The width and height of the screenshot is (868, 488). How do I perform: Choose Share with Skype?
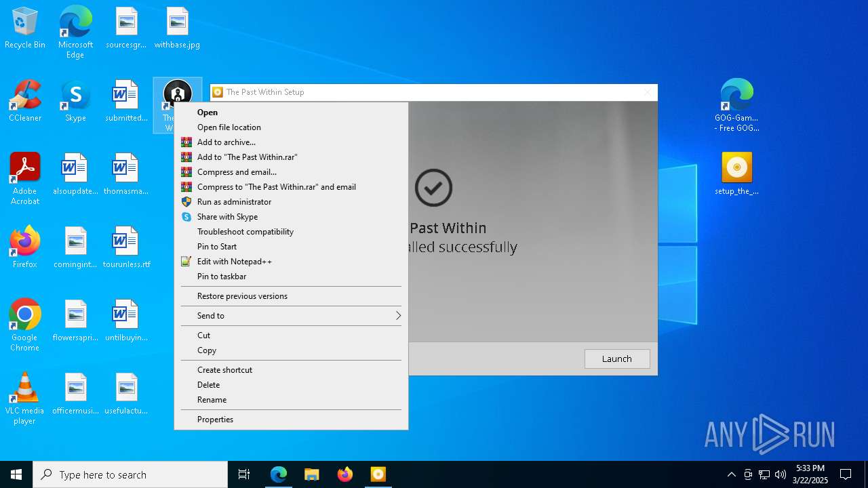tap(291, 217)
